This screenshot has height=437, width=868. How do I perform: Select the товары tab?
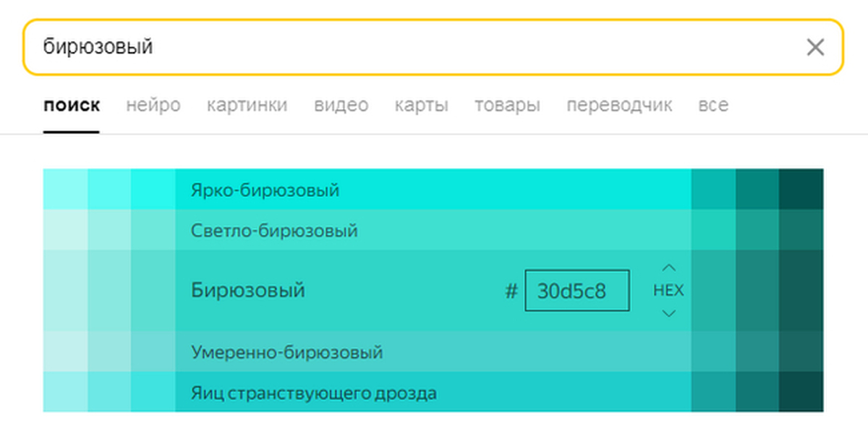point(507,106)
